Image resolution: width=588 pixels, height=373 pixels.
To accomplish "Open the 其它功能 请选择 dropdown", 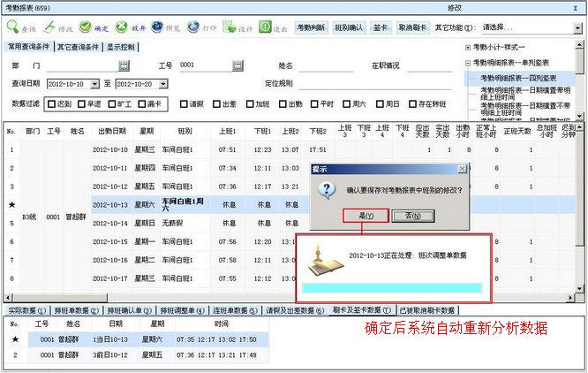I will click(577, 27).
